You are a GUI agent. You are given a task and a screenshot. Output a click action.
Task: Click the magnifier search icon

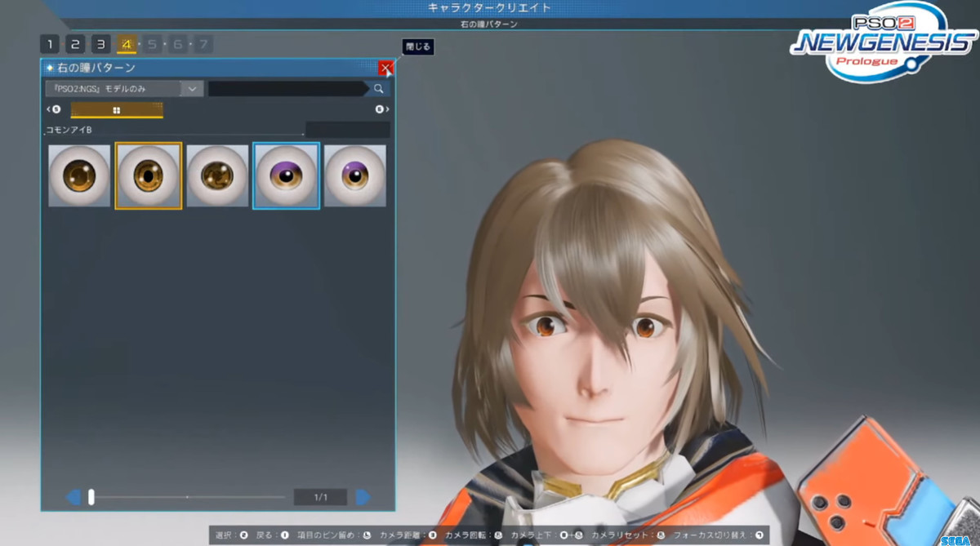(x=378, y=88)
